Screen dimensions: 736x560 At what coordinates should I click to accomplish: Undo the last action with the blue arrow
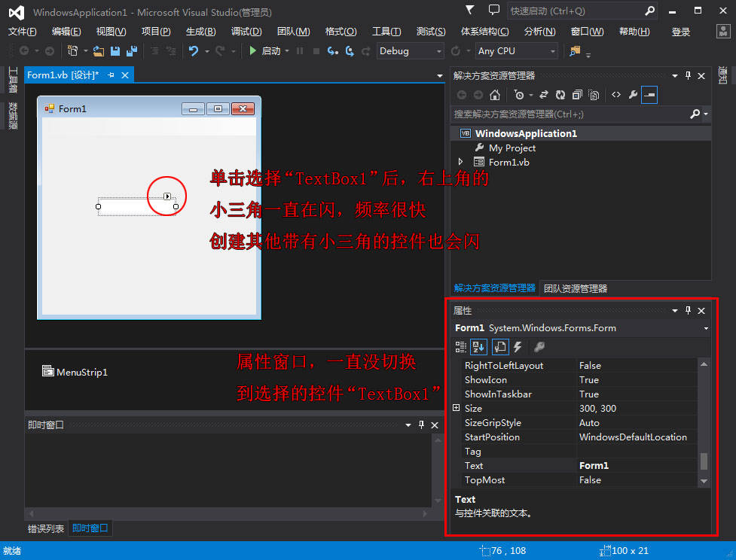(x=194, y=50)
